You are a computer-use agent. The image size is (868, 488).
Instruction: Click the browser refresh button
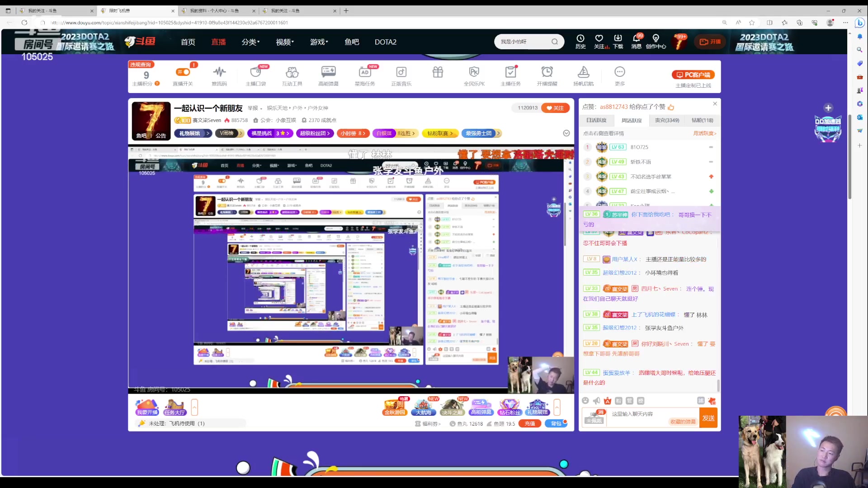[x=24, y=23]
